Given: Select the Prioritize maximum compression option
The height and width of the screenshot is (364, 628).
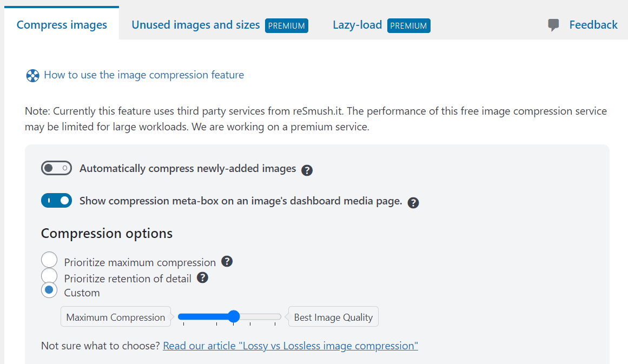Looking at the screenshot, I should tap(49, 259).
